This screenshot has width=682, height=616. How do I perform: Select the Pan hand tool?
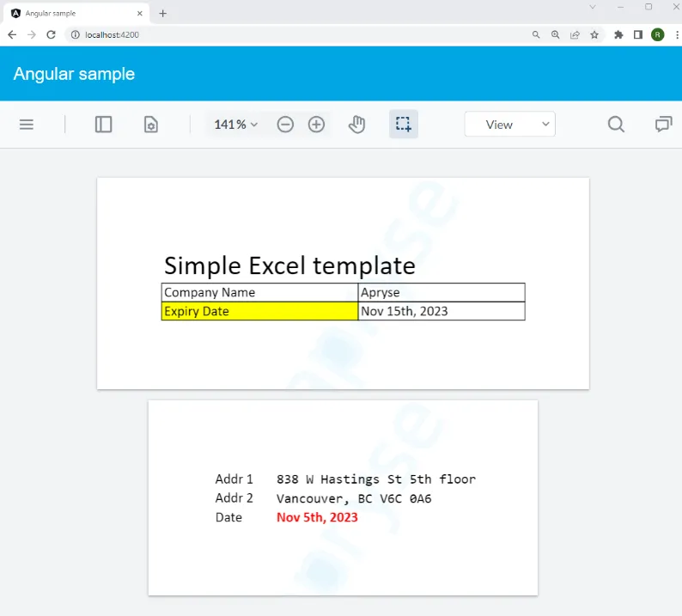pyautogui.click(x=356, y=125)
